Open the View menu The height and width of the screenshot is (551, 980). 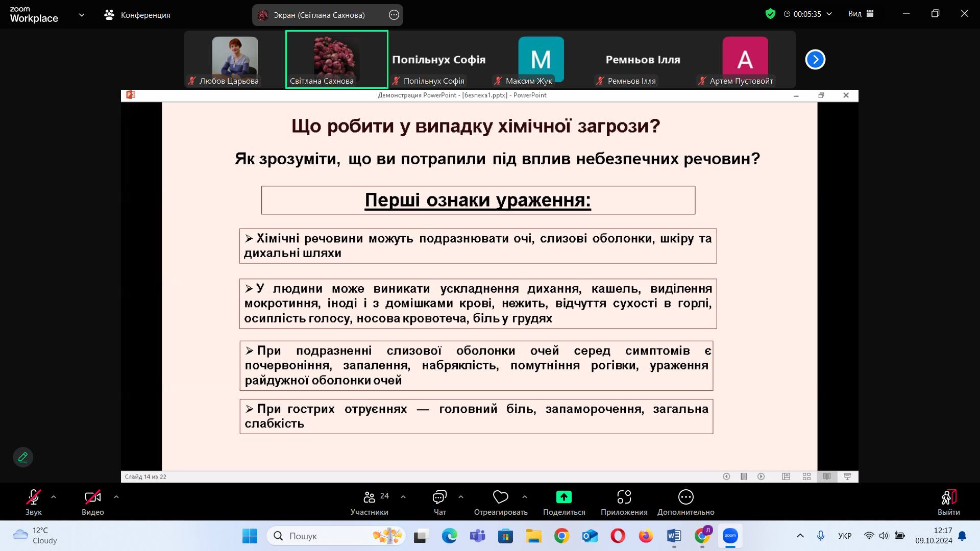861,14
